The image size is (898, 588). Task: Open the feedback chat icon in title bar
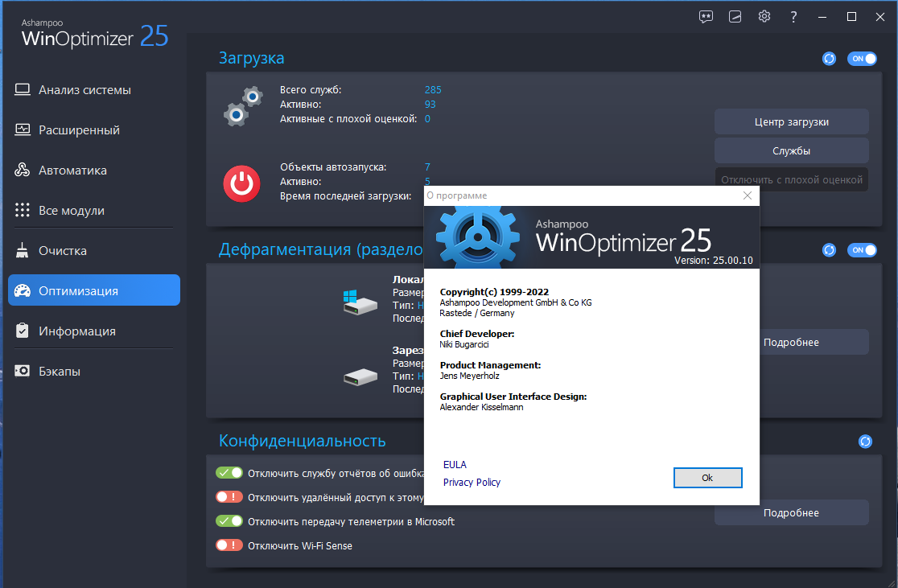coord(706,17)
